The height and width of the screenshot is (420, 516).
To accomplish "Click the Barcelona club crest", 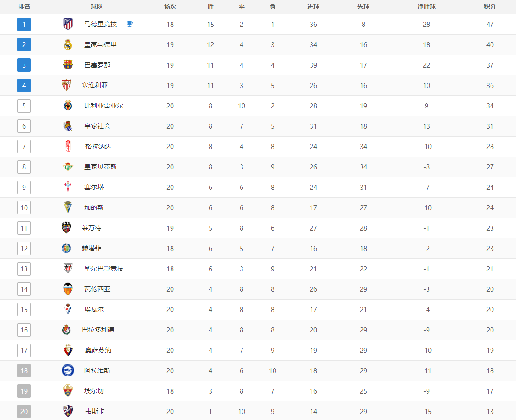I will 68,65.
